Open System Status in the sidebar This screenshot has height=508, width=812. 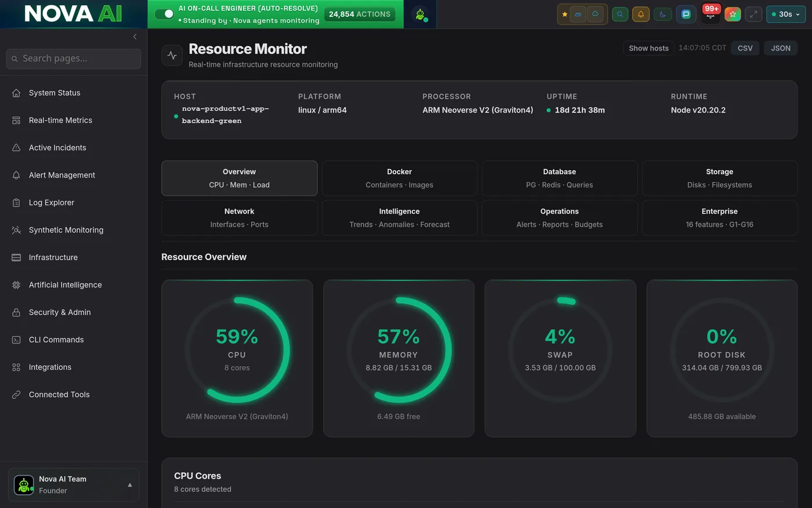click(74, 93)
